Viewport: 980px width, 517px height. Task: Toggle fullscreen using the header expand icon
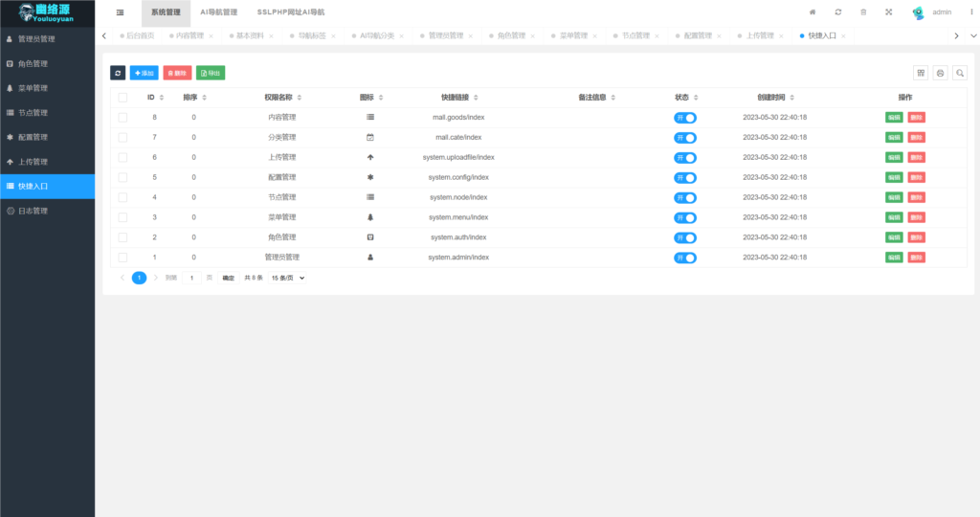(888, 12)
